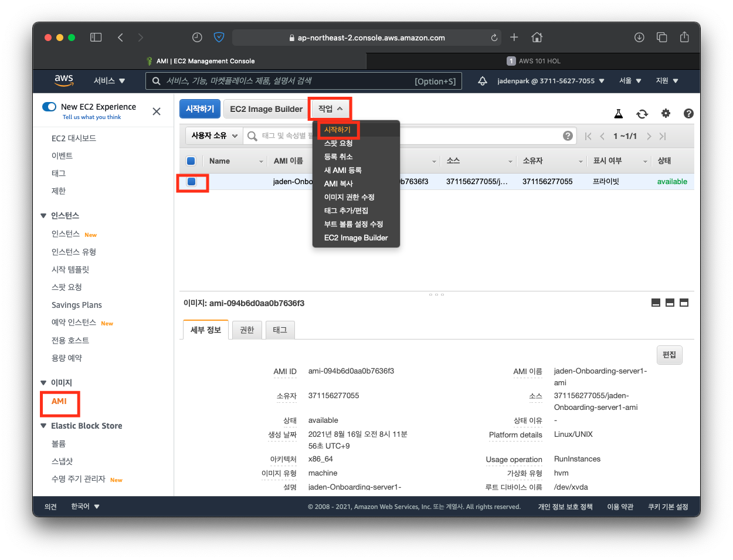Screen dimensions: 733x560
Task: Maximize the details pane
Action: pos(684,303)
